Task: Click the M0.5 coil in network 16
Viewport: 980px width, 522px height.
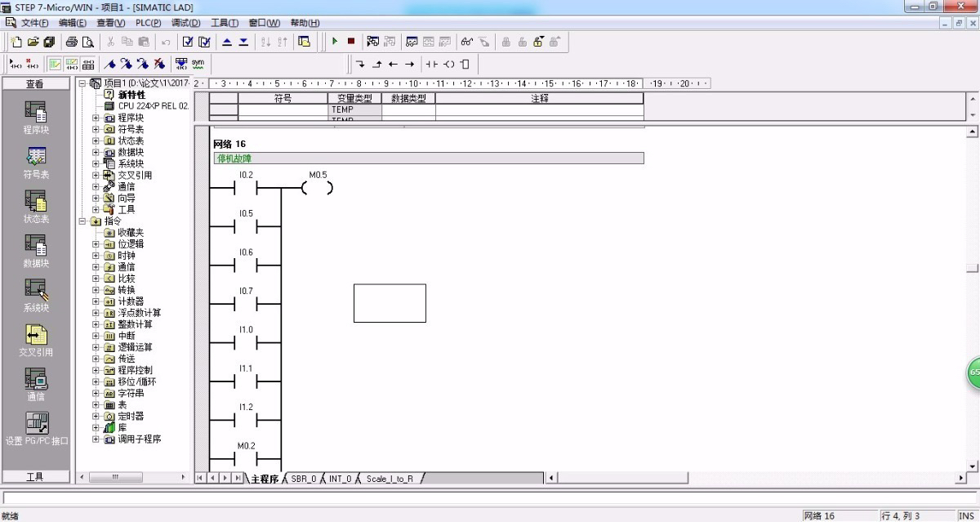Action: pos(317,189)
